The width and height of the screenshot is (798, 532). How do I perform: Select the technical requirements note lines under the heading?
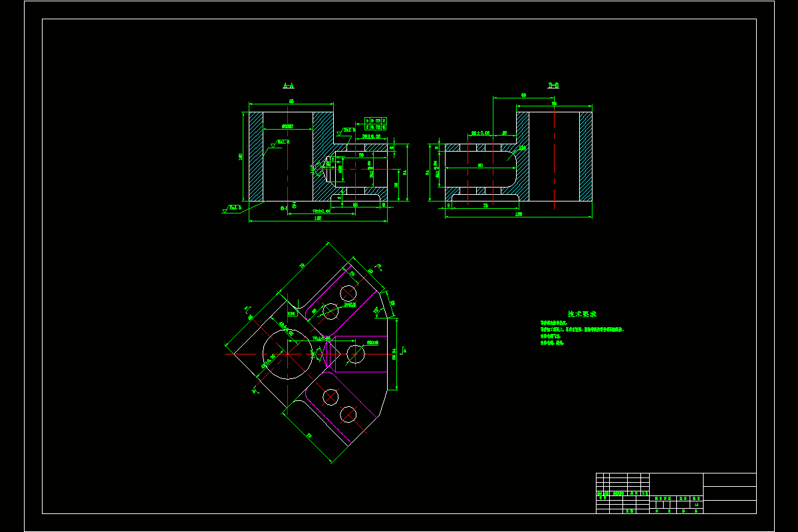tap(582, 332)
